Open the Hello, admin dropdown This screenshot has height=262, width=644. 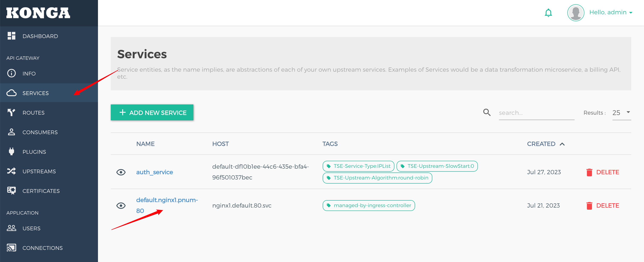(x=611, y=12)
